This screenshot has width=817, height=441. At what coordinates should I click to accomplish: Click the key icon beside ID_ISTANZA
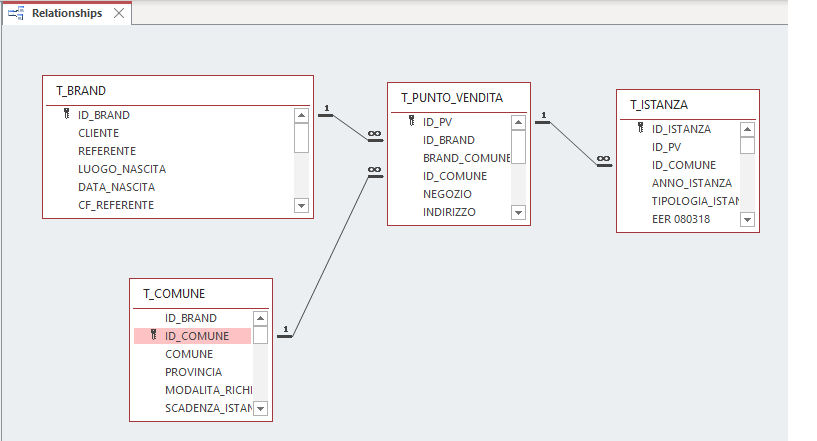coord(640,129)
